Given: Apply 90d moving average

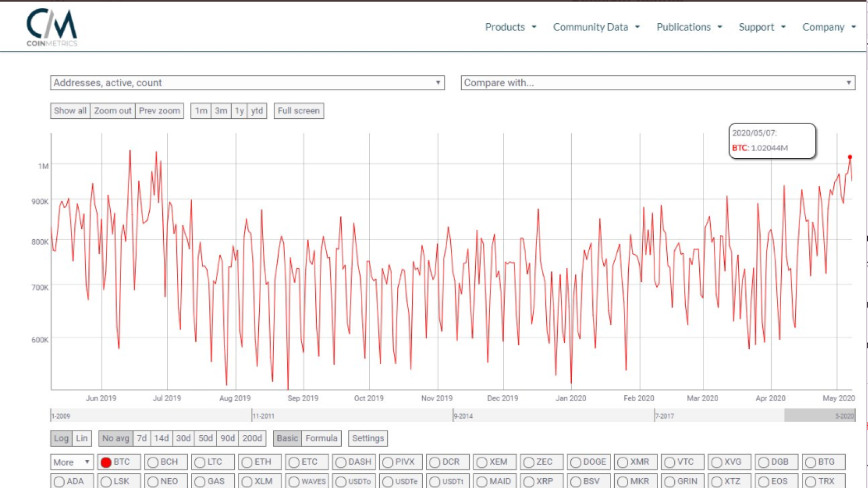Looking at the screenshot, I should pyautogui.click(x=228, y=438).
